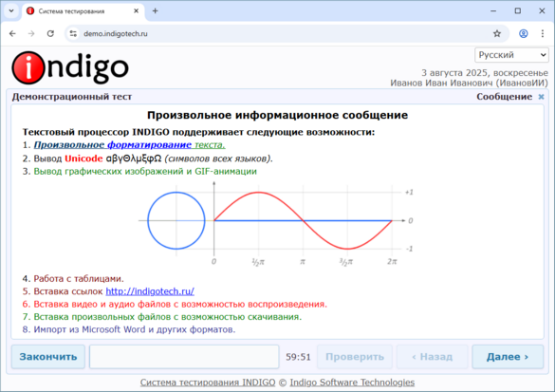Close the Сообщение panel with the x icon
The height and width of the screenshot is (392, 555).
tap(541, 97)
